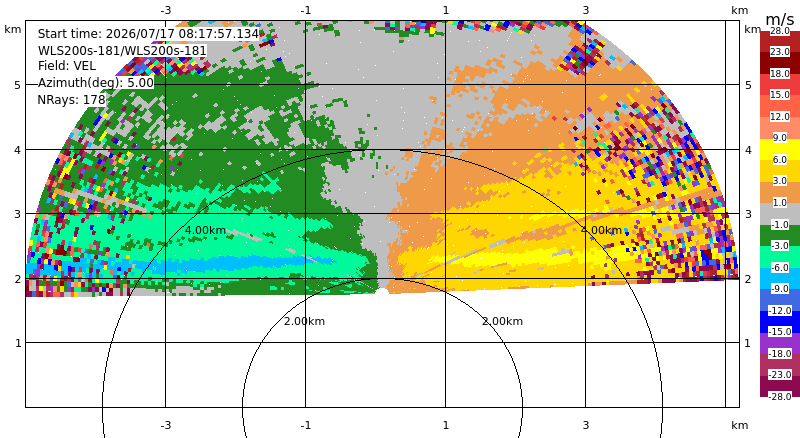Click the yellow 6.0 m/s legend color
This screenshot has height=438, width=800.
pyautogui.click(x=780, y=150)
